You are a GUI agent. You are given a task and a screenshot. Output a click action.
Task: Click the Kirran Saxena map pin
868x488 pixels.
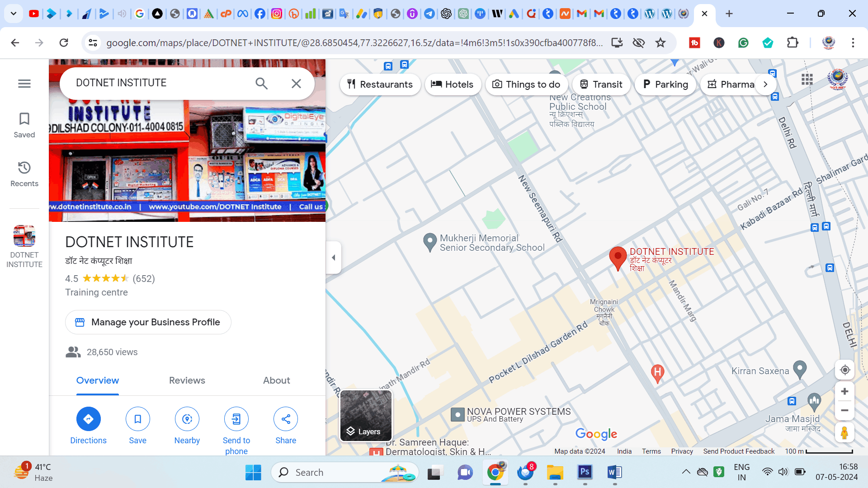pyautogui.click(x=800, y=370)
